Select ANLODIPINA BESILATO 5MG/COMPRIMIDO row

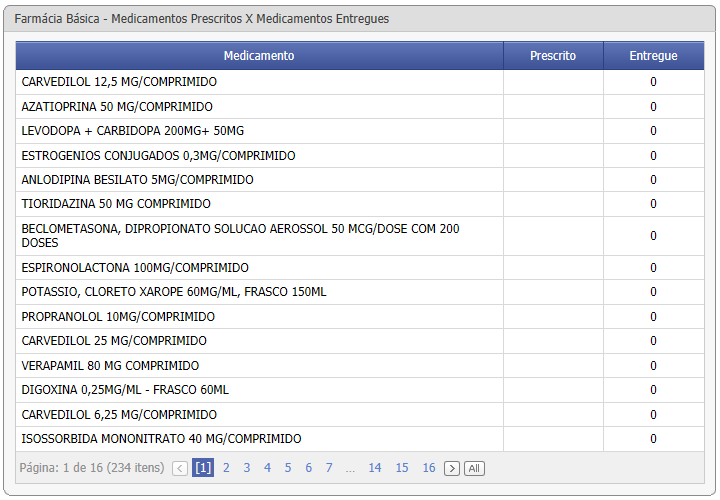pos(360,180)
